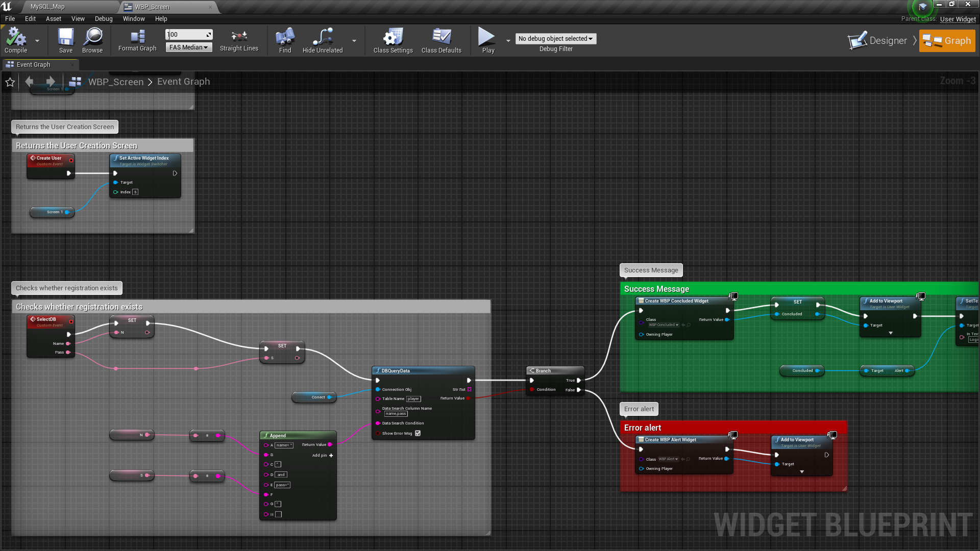
Task: Open the debug object selector dropdown
Action: coord(555,39)
